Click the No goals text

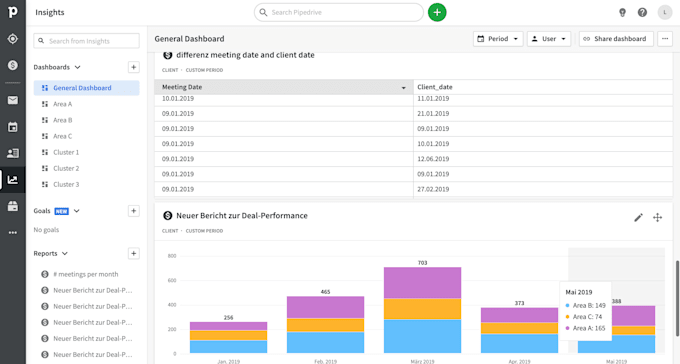pos(46,230)
